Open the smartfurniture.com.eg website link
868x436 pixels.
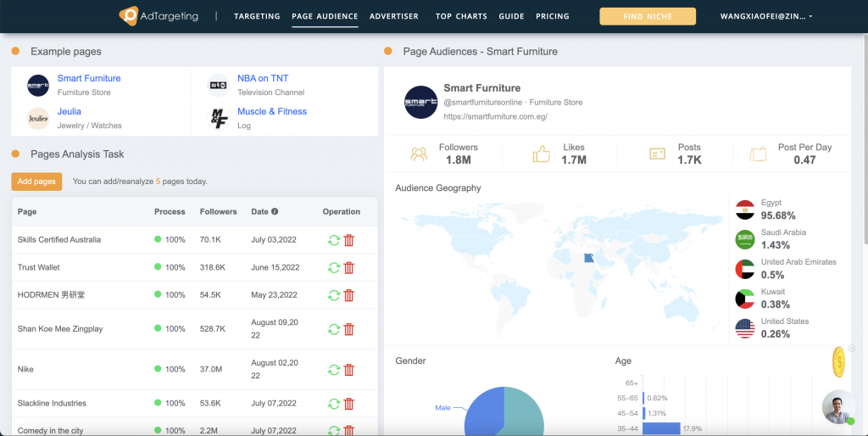(495, 116)
